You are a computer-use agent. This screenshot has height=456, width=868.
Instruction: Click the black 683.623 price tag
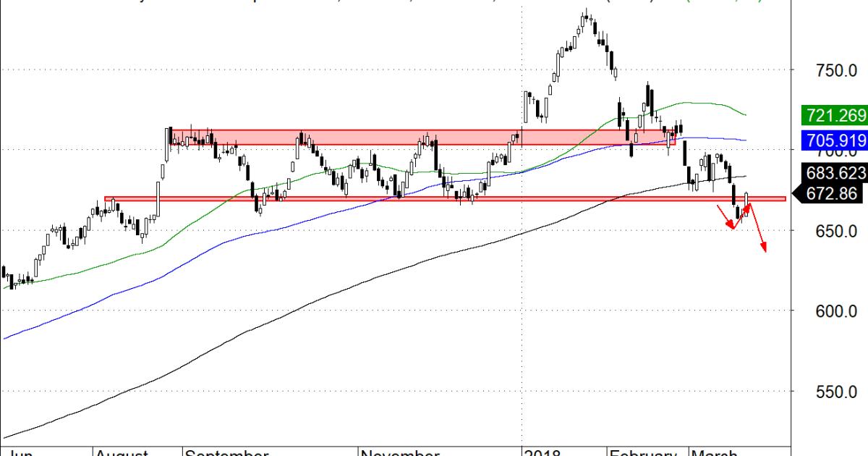[833, 174]
